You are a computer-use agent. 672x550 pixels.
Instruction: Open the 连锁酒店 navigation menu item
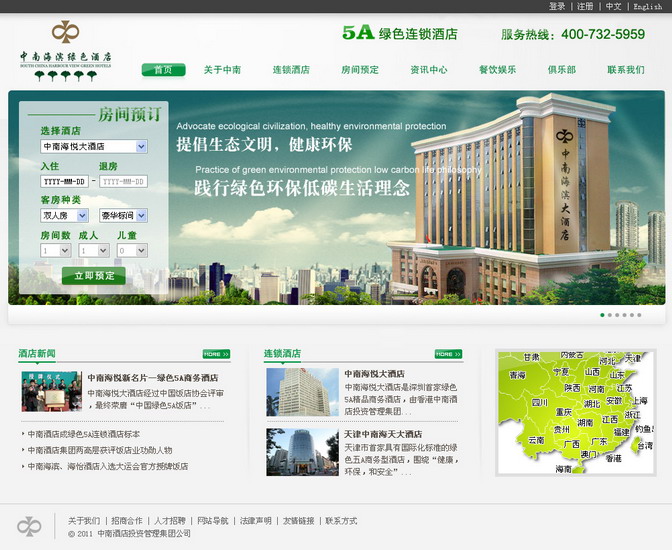(x=291, y=70)
